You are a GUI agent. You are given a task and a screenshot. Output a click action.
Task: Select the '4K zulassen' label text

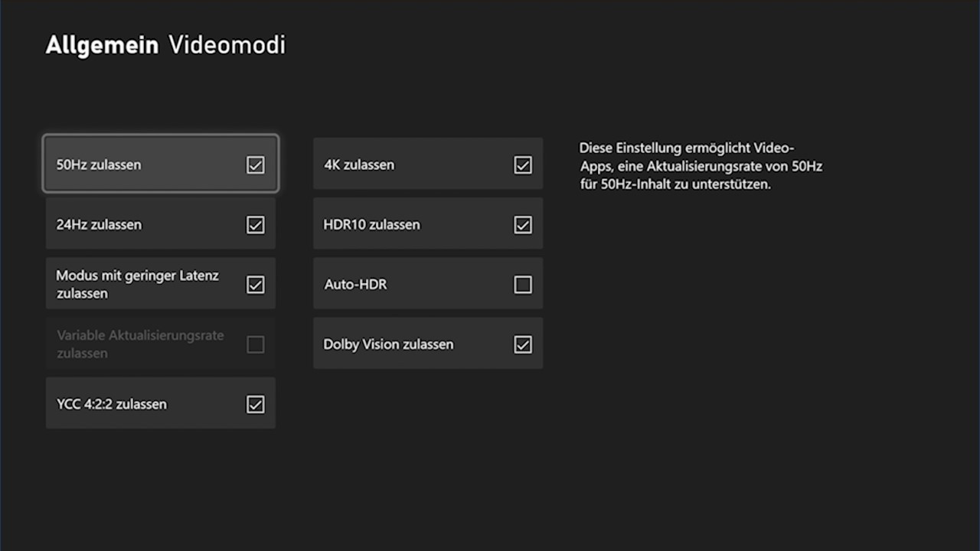tap(359, 165)
